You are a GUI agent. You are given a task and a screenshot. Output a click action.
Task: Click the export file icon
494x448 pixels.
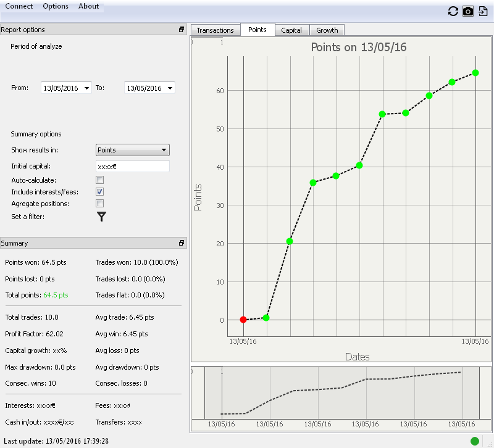click(x=484, y=11)
